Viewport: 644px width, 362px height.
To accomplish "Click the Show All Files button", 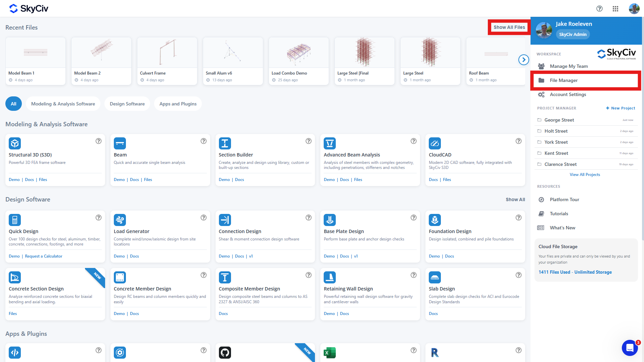I will point(509,27).
